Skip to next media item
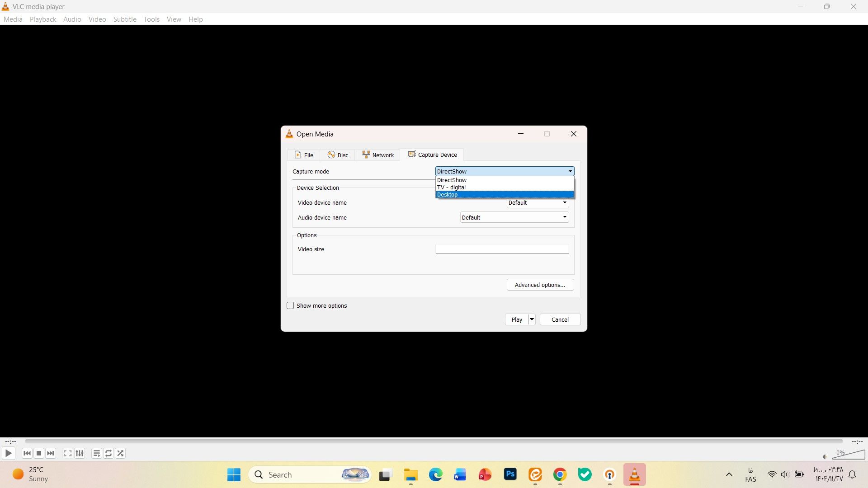This screenshot has height=488, width=868. (51, 453)
